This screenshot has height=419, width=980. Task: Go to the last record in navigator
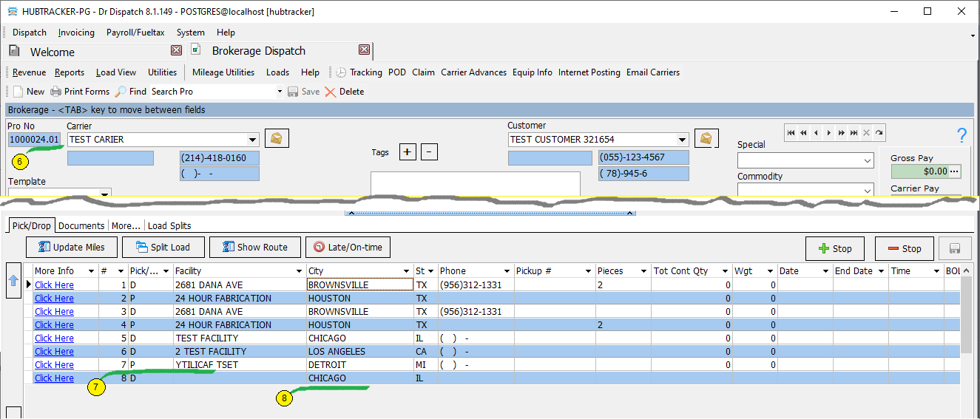(854, 133)
